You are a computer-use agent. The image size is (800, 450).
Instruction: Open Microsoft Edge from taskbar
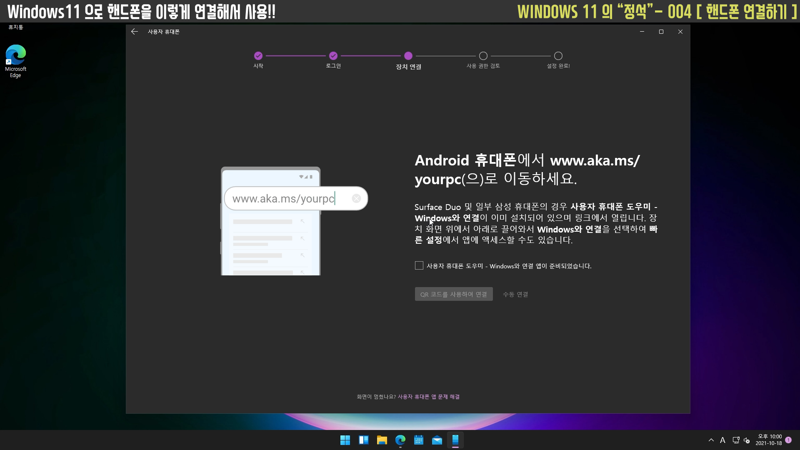(400, 440)
